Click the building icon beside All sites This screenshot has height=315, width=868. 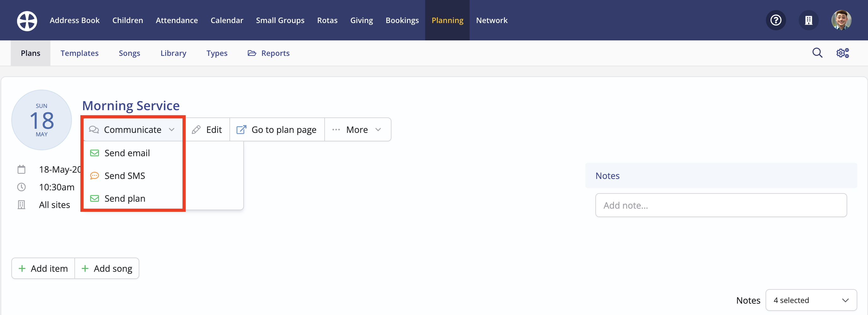point(21,205)
